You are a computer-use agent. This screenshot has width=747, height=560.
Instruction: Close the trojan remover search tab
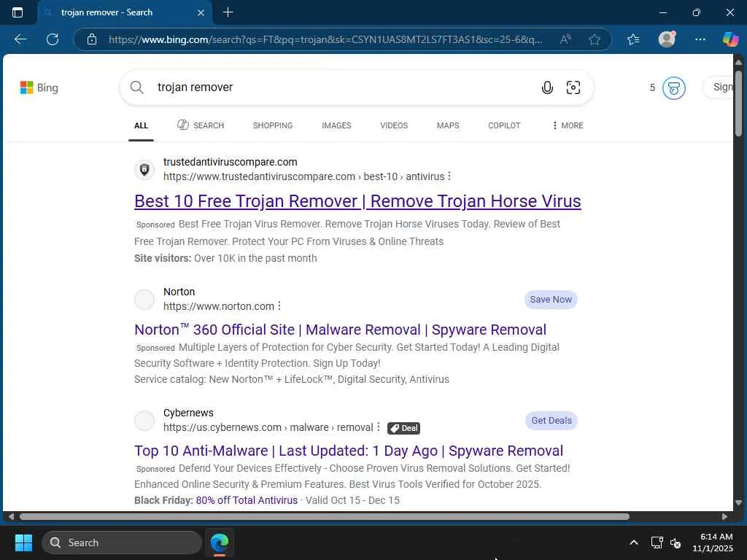pos(201,12)
